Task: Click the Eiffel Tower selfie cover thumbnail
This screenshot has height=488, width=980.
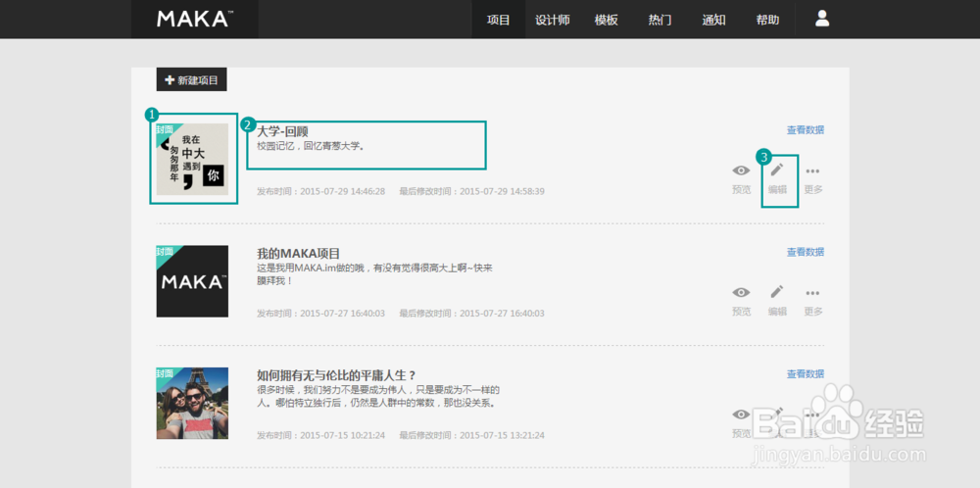Action: [192, 403]
